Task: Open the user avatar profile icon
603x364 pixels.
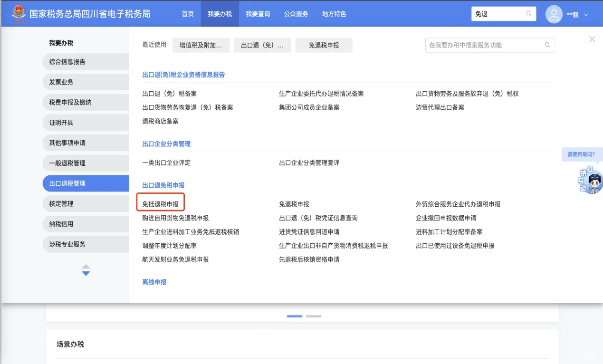Action: point(554,14)
